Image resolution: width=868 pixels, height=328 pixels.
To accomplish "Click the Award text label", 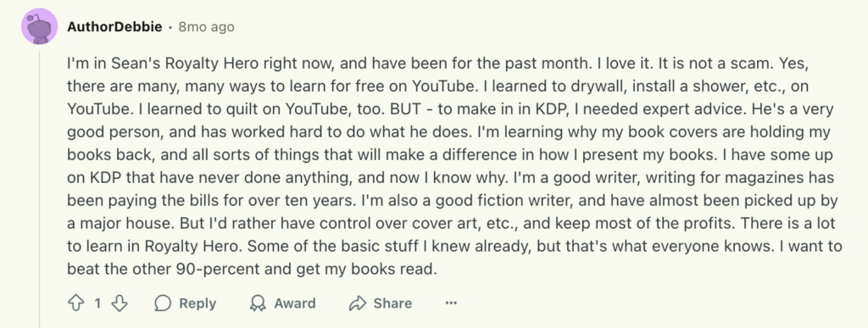I will [x=294, y=303].
